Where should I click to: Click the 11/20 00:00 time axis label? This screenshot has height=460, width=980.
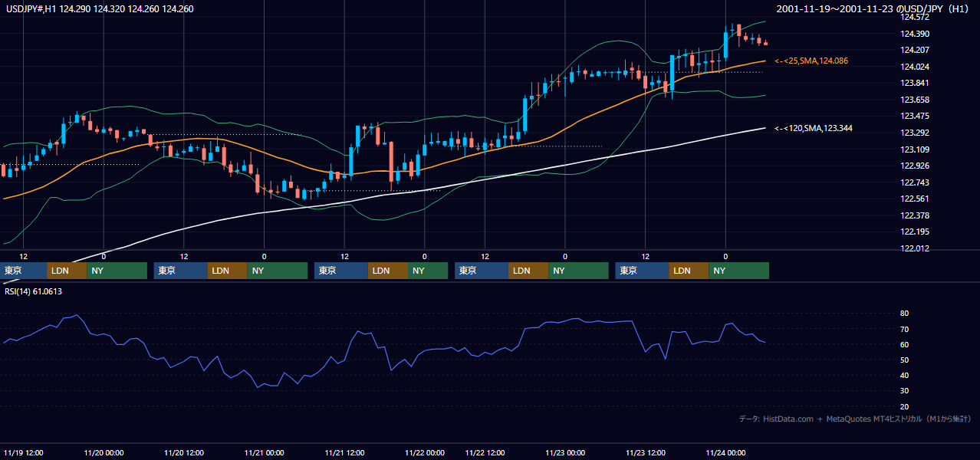point(104,452)
